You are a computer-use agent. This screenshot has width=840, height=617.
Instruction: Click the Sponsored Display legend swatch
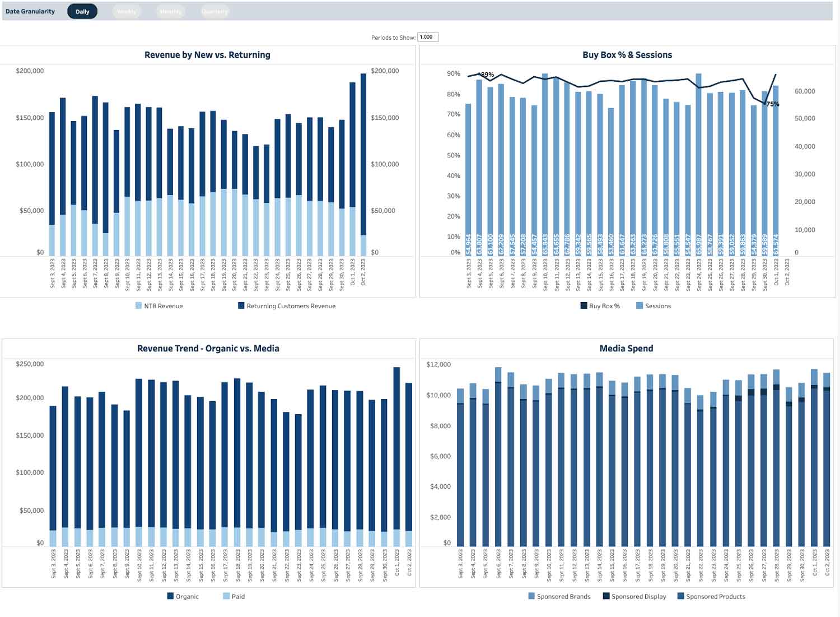[606, 596]
